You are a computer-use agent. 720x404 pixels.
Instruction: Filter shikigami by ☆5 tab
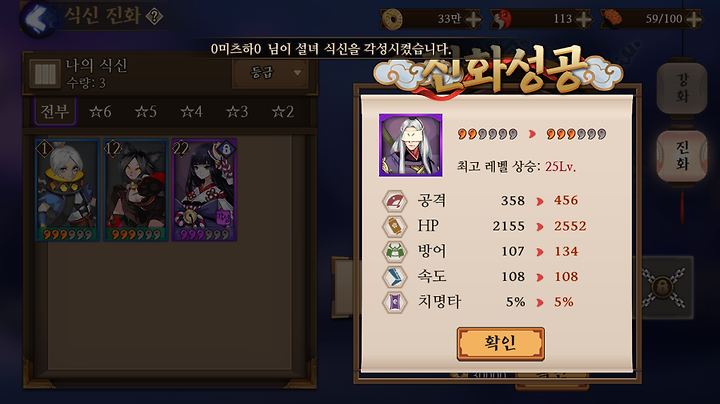[x=146, y=112]
